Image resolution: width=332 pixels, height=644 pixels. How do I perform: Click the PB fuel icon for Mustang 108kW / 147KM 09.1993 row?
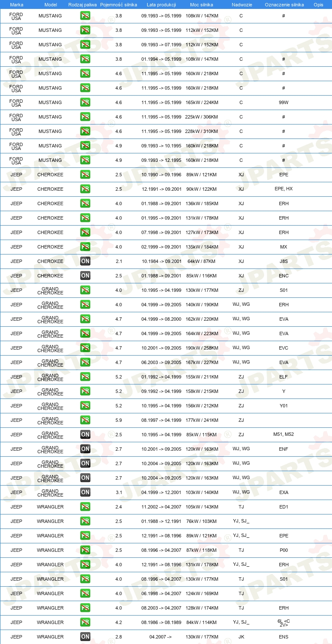pyautogui.click(x=85, y=16)
